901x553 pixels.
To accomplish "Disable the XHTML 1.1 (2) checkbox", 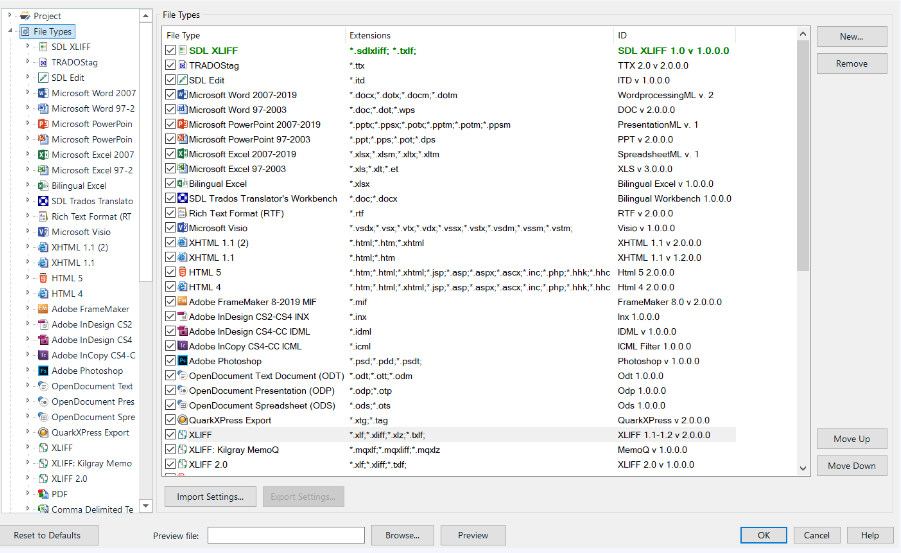I will tap(171, 243).
